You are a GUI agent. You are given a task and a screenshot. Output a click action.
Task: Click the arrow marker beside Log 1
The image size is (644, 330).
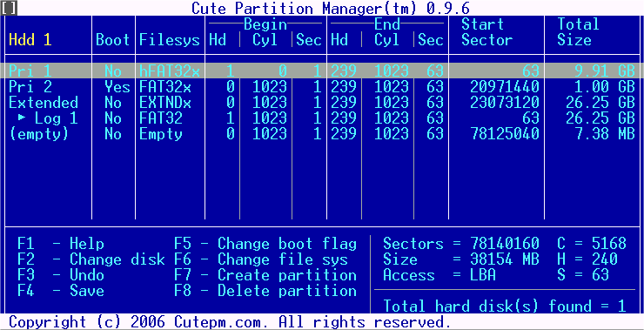point(22,118)
